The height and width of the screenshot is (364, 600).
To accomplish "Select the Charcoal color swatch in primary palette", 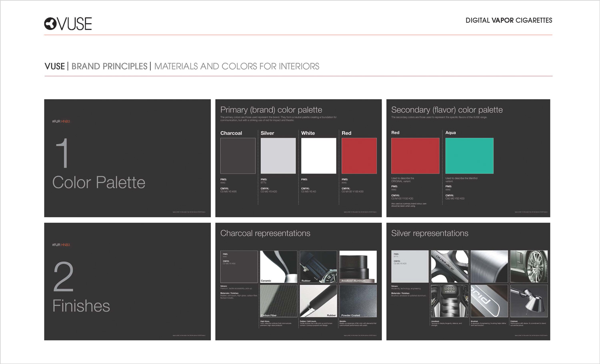I will tap(238, 156).
